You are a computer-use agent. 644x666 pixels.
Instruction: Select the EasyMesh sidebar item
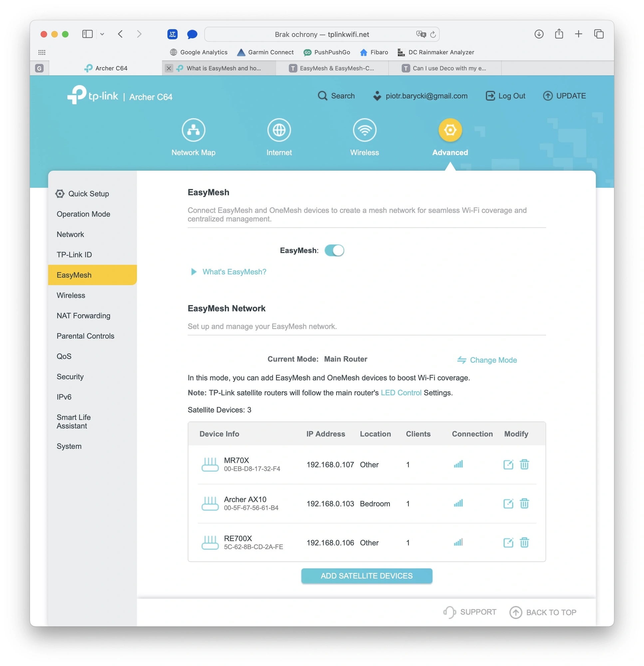[x=93, y=275]
